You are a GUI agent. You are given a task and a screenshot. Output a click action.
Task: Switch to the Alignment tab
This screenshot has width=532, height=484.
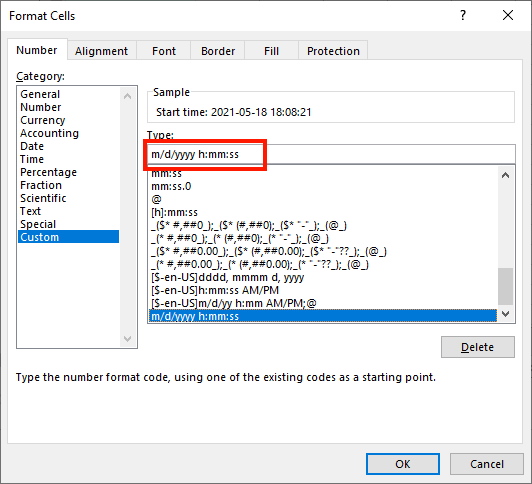[x=101, y=51]
